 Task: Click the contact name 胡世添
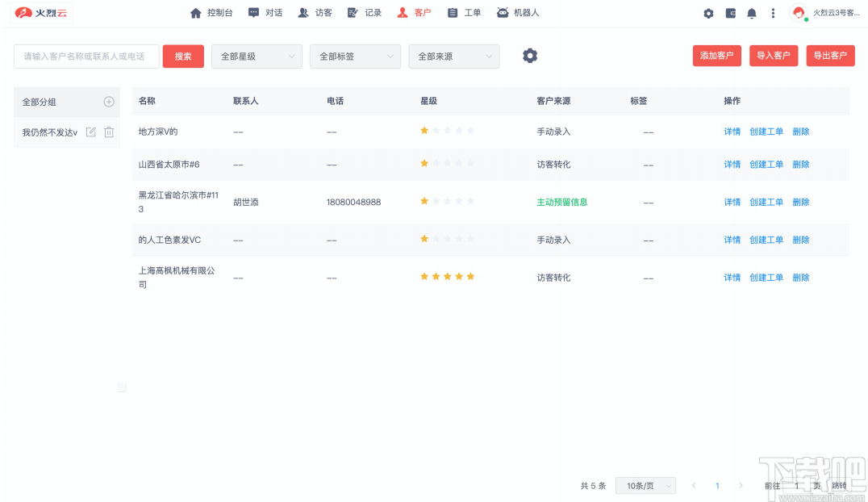click(246, 203)
